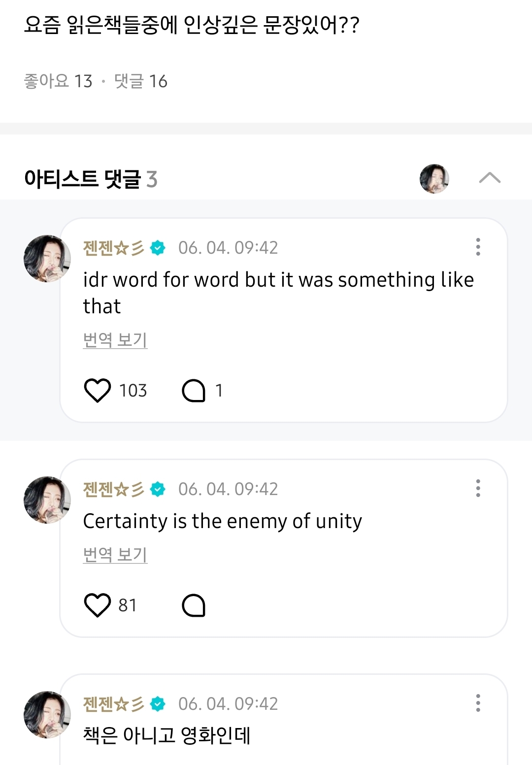
Task: Open three-dot menu on second comment
Action: [478, 488]
